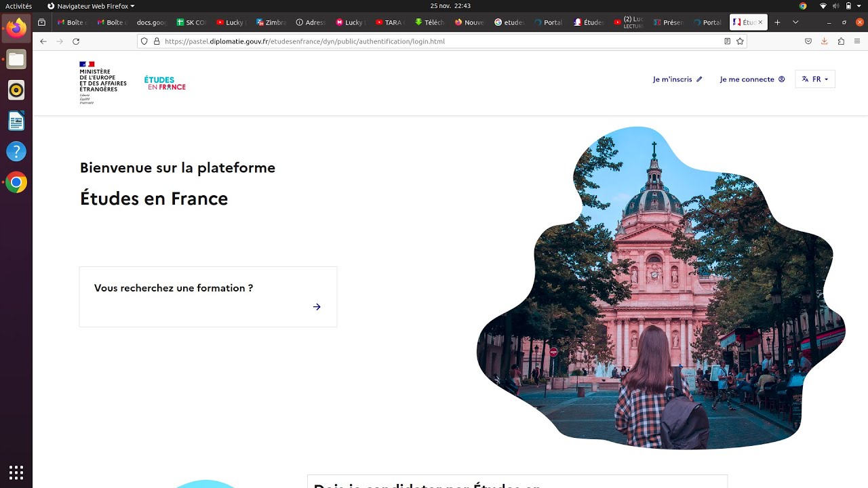Open the Firefox downloads panel

click(x=825, y=41)
